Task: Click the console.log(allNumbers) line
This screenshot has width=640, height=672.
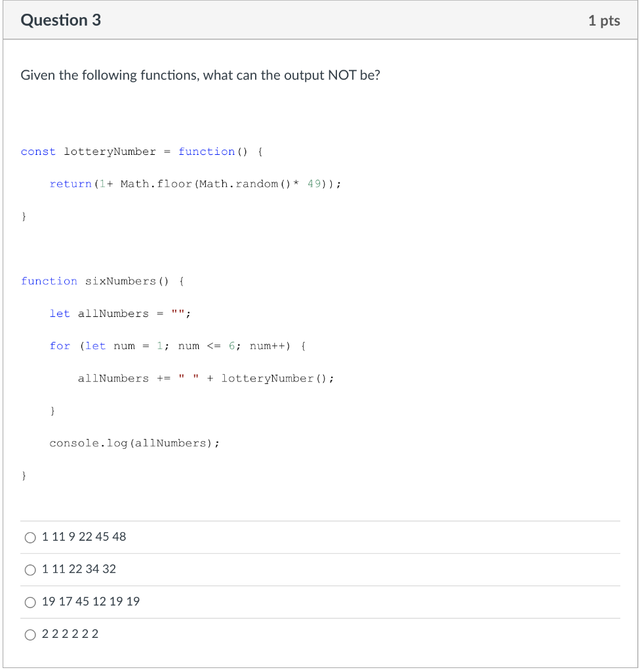Action: (134, 443)
